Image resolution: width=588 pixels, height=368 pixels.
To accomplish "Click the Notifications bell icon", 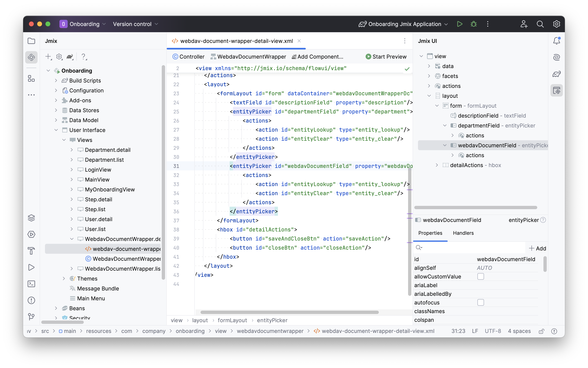I will pos(556,41).
